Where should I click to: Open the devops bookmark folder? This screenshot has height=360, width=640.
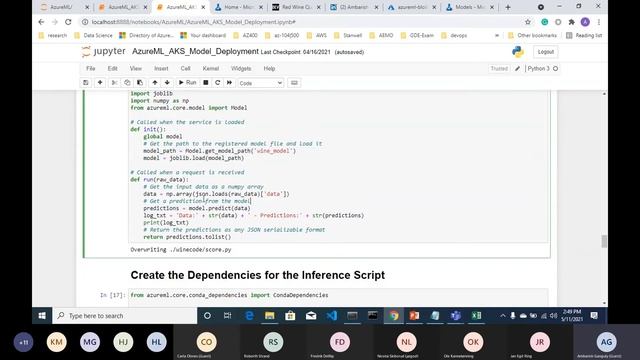[454, 36]
